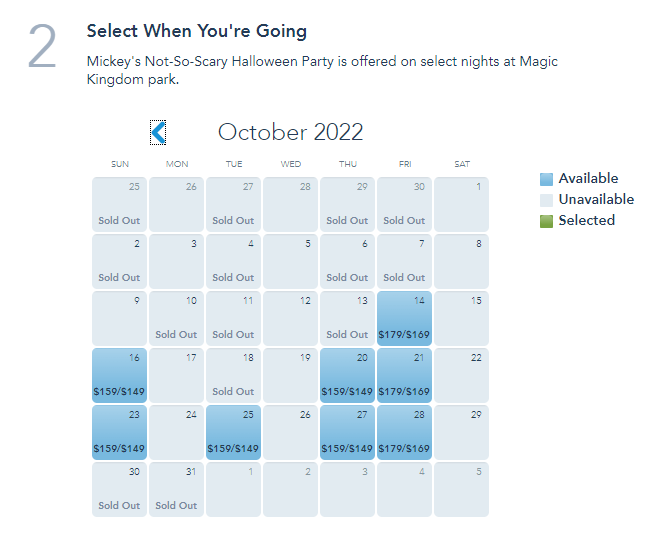The width and height of the screenshot is (653, 543).
Task: Click the unavailable October 22 cell
Action: tap(461, 376)
